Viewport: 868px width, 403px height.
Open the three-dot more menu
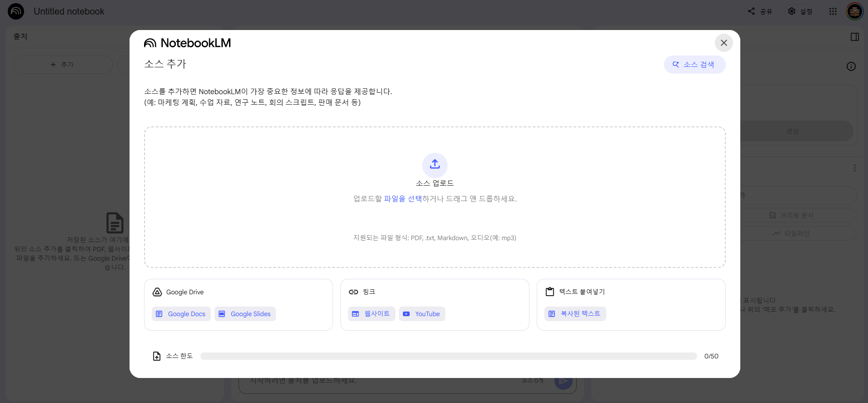855,168
